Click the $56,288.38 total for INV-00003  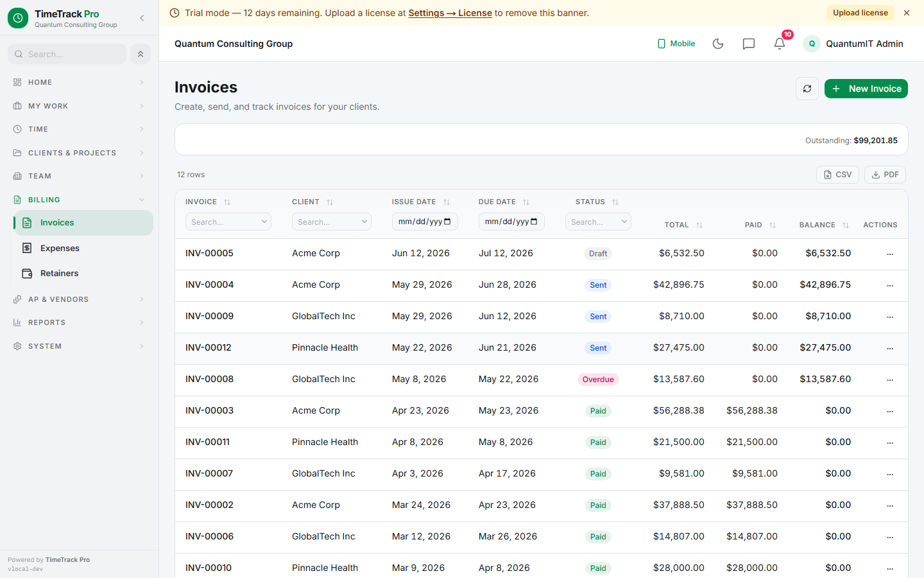(678, 410)
